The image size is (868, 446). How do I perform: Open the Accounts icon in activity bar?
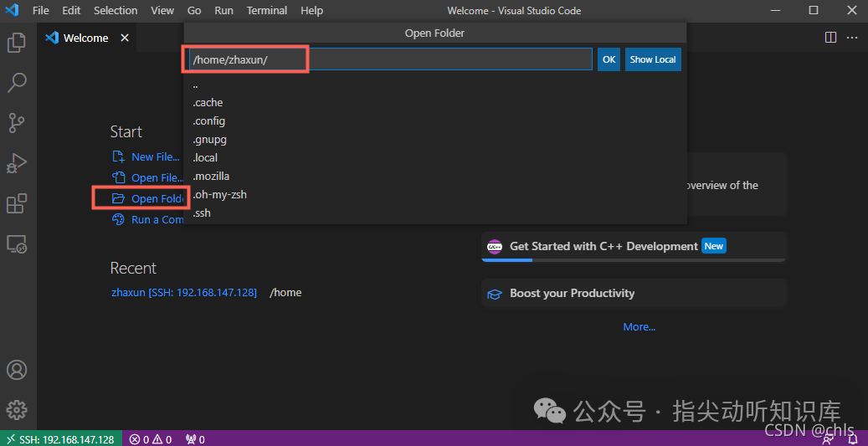pos(17,370)
